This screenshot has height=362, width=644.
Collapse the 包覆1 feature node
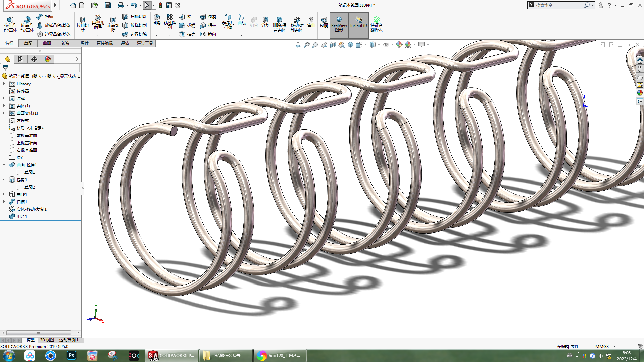(4, 179)
